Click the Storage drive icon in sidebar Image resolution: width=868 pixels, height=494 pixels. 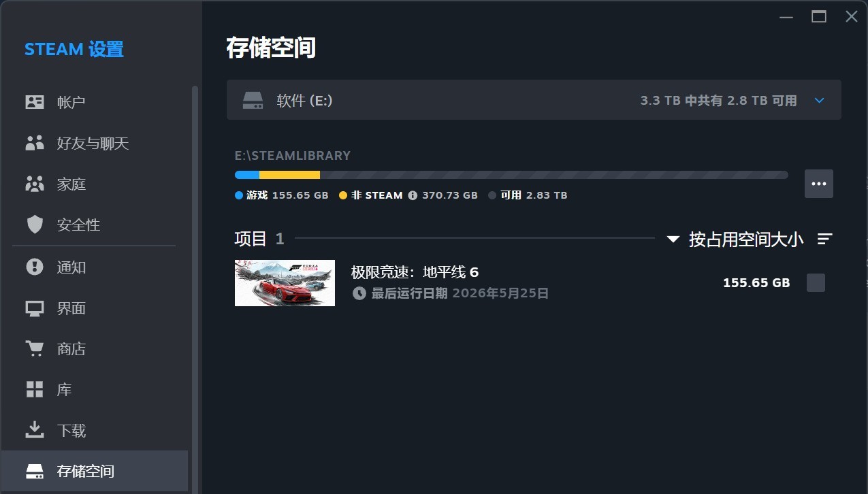(34, 471)
